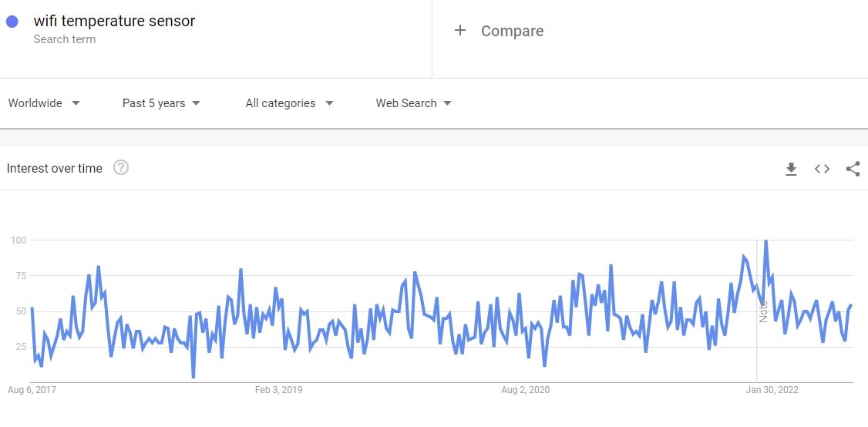Edit the wifi temperature sensor search term
Viewport: 868px width, 427px height.
114,22
